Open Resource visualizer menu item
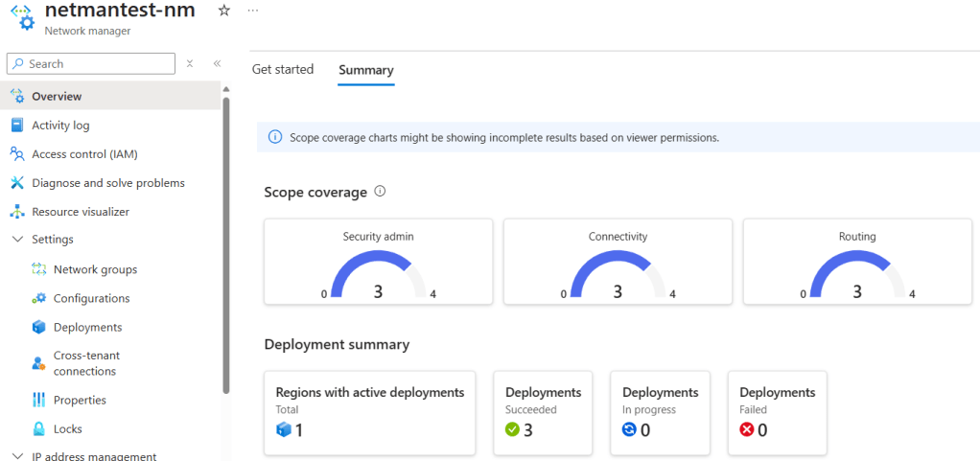The image size is (980, 461). [x=110, y=212]
